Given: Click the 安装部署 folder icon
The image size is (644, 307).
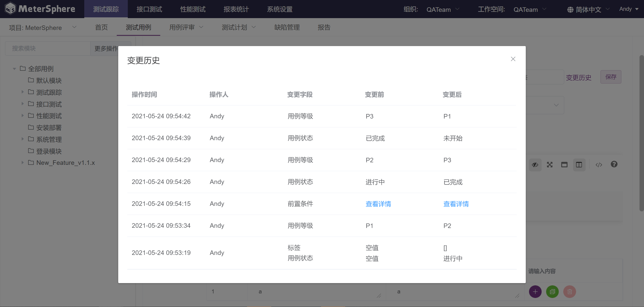Looking at the screenshot, I should 31,127.
